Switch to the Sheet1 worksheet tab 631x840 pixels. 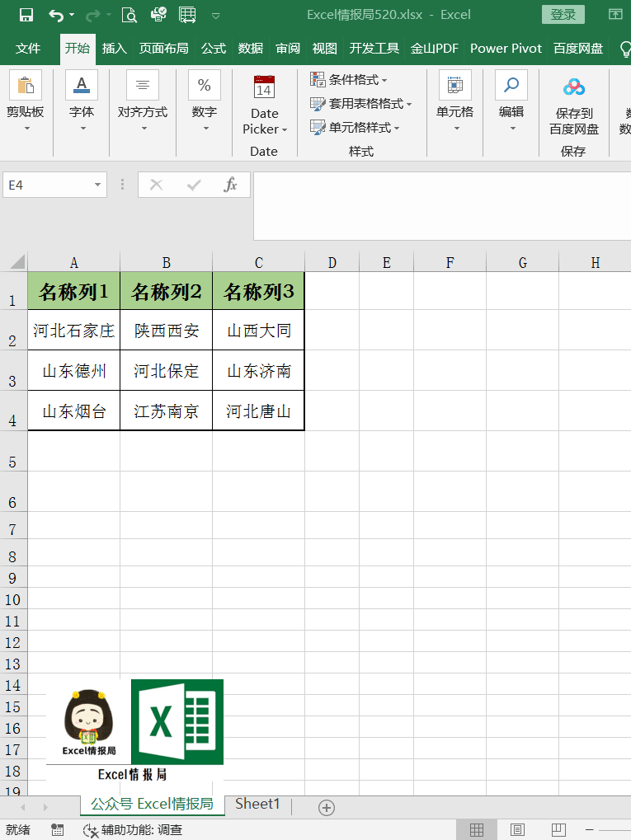click(x=257, y=804)
